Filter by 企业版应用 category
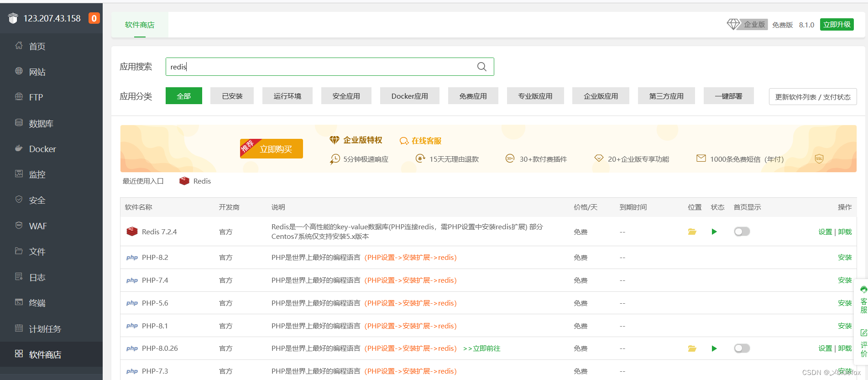This screenshot has width=868, height=380. pos(601,96)
